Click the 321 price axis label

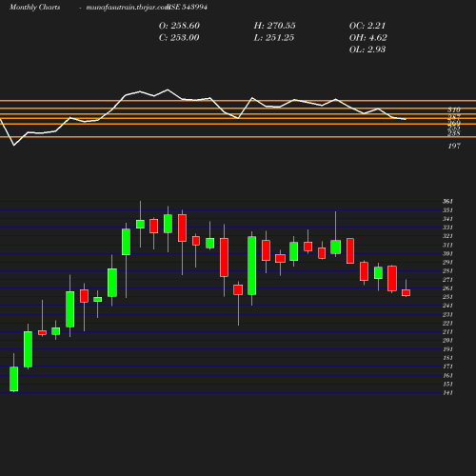[x=447, y=236]
